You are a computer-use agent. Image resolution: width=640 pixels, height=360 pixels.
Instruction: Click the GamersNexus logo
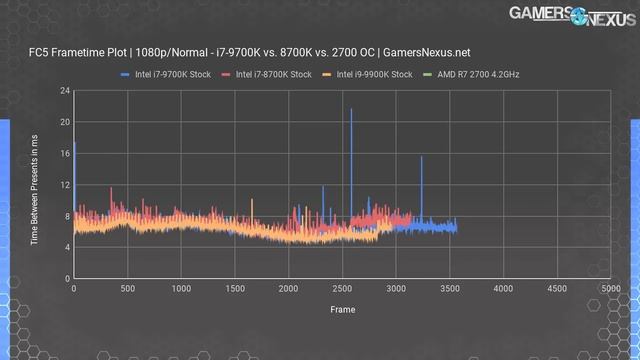(572, 16)
